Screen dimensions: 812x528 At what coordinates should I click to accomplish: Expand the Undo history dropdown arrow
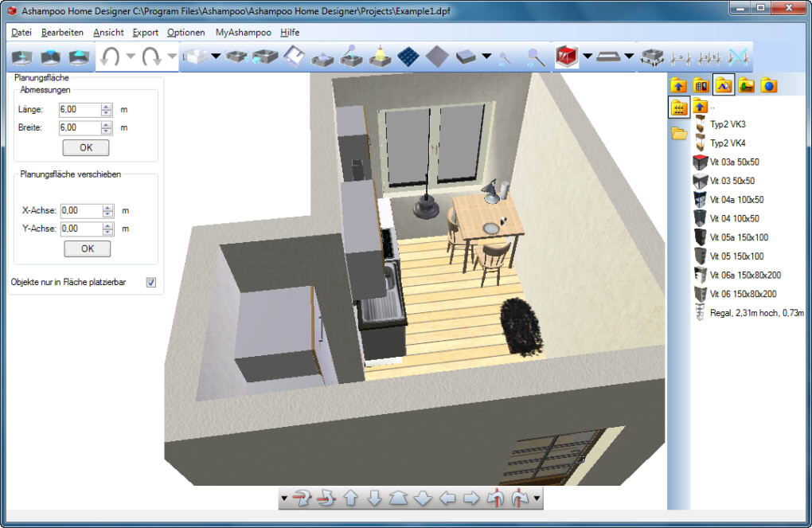130,57
